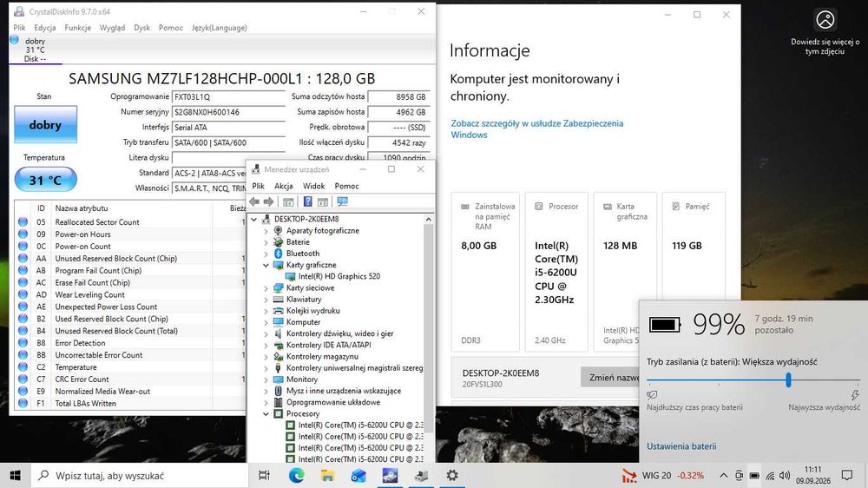Screen dimensions: 868x488
Task: Collapse the Procesory category
Action: point(266,413)
